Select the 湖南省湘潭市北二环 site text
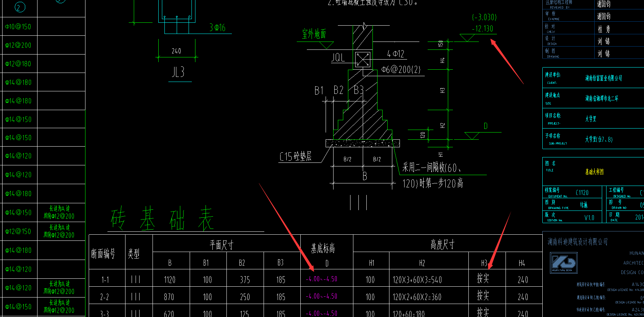This screenshot has height=317, width=644. (601, 98)
